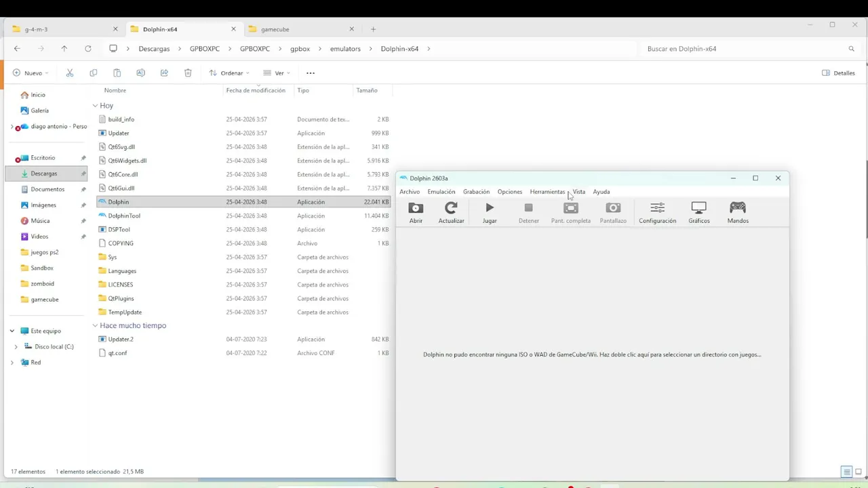This screenshot has width=868, height=488.
Task: Click the Delete trash icon in Explorer
Action: pyautogui.click(x=188, y=73)
